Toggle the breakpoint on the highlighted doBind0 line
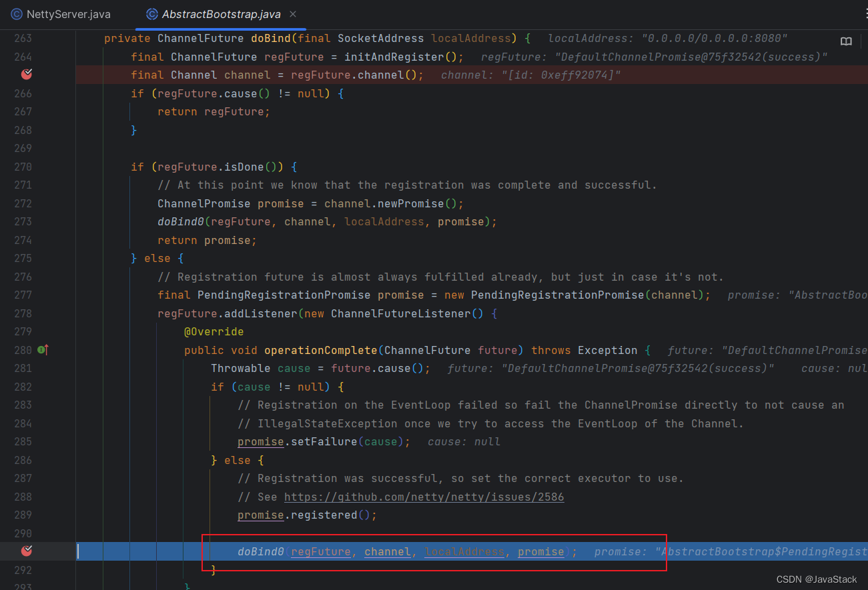Image resolution: width=868 pixels, height=590 pixels. [x=27, y=551]
